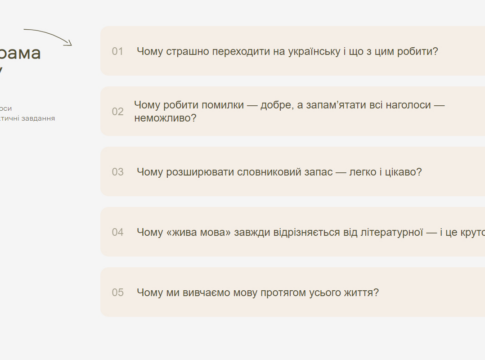
Task: Expand the question about mistakes and stresses
Action: click(x=293, y=111)
